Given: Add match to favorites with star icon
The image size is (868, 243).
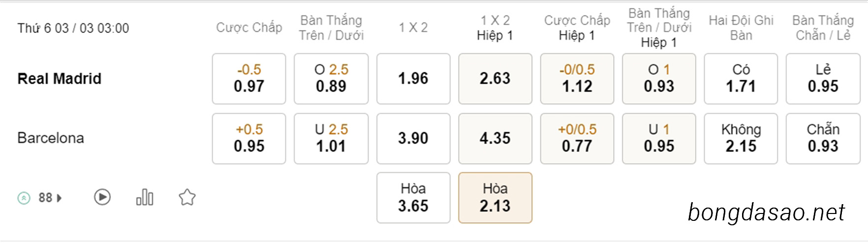Looking at the screenshot, I should coord(187,197).
